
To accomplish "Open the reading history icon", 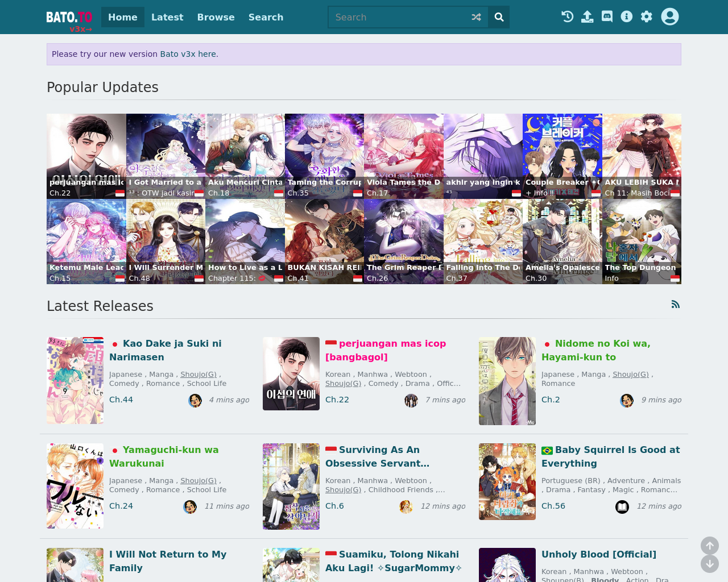I will coord(567,16).
